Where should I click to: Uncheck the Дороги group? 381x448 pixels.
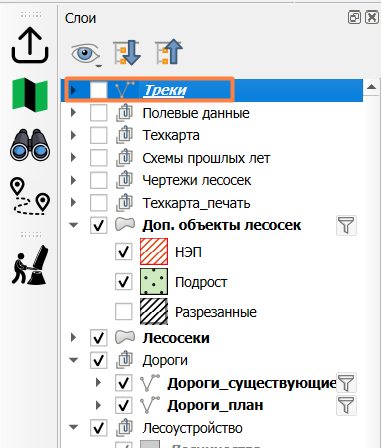coord(99,360)
